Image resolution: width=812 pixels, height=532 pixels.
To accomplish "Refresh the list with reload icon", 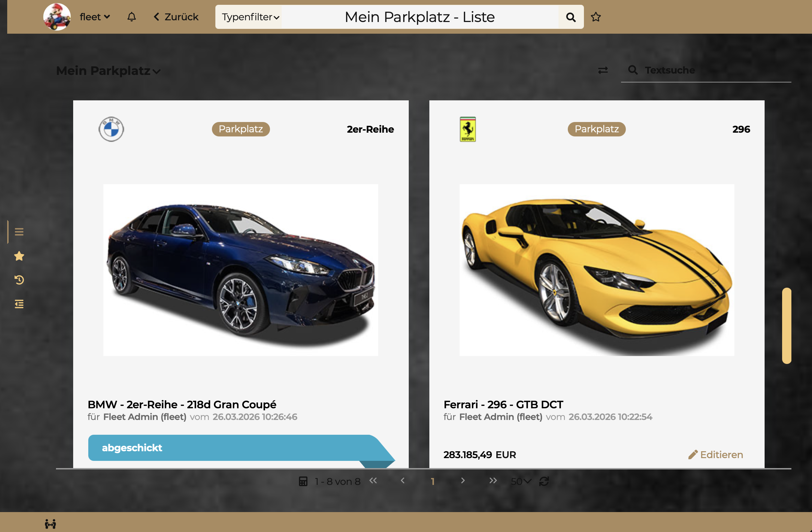I will 544,481.
